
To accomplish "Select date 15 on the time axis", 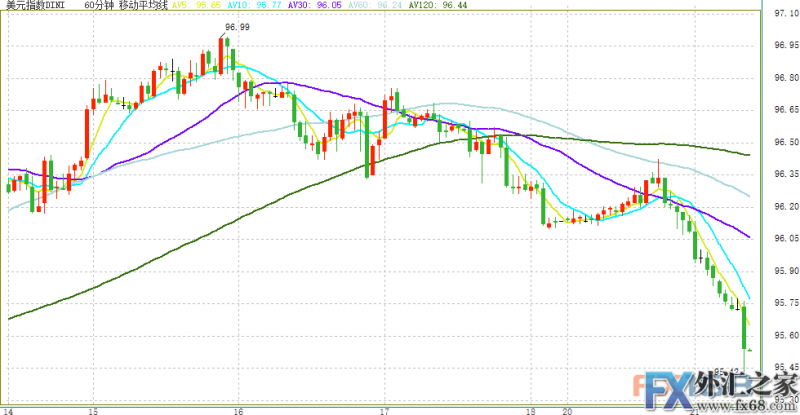I will [92, 410].
